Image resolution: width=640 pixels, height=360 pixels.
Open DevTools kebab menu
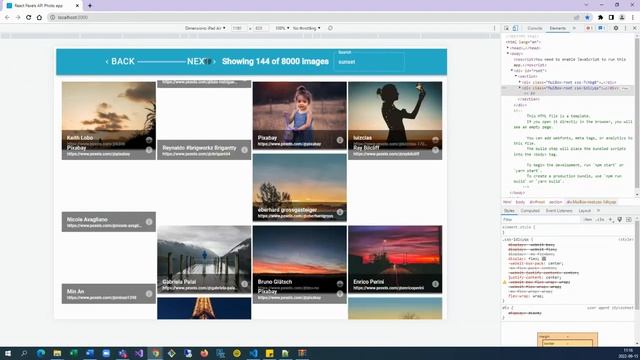[625, 28]
